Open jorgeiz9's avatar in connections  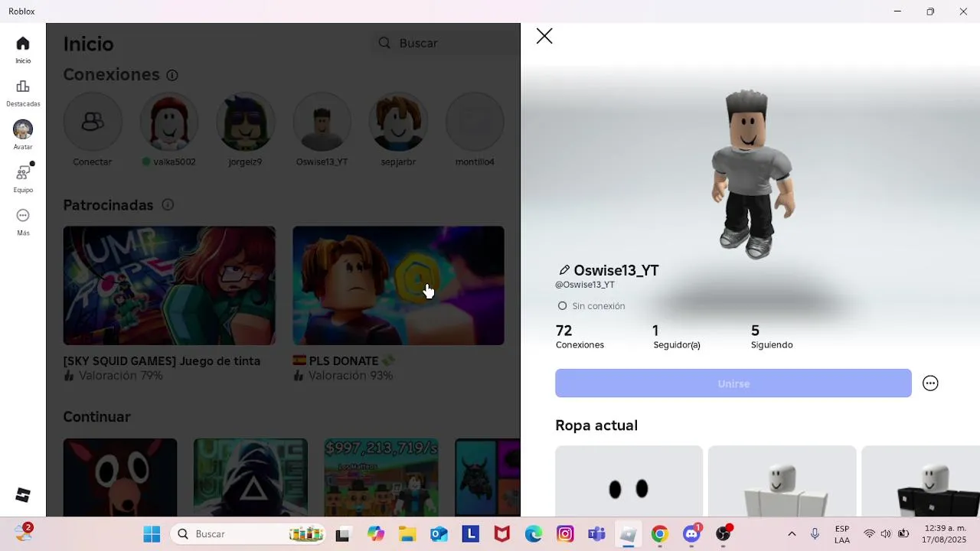[245, 122]
